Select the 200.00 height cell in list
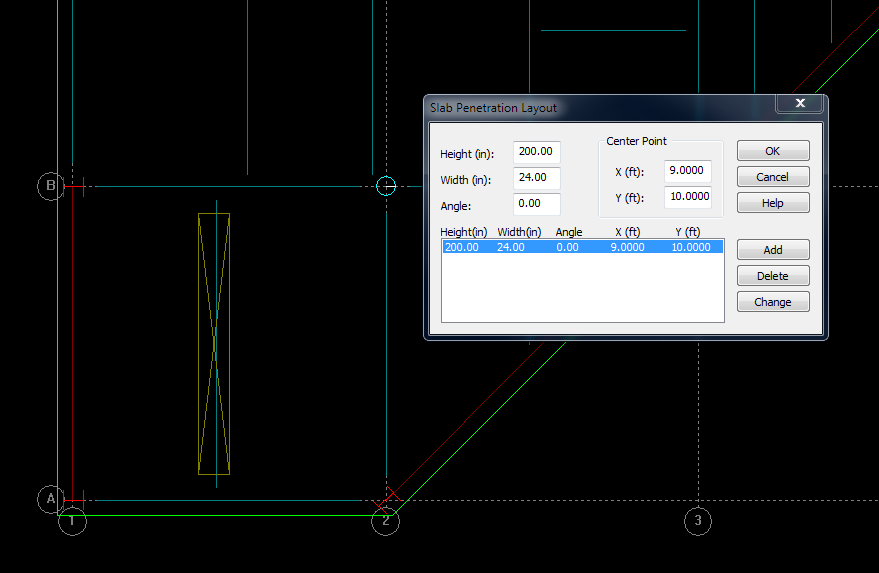This screenshot has width=879, height=573. tap(462, 247)
